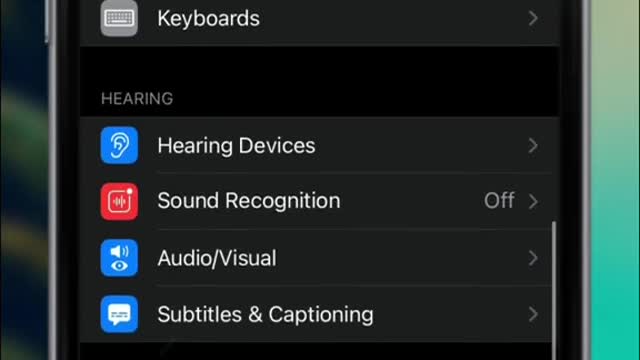Open Subtitles & Captioning label
The image size is (640, 360).
[x=266, y=314]
